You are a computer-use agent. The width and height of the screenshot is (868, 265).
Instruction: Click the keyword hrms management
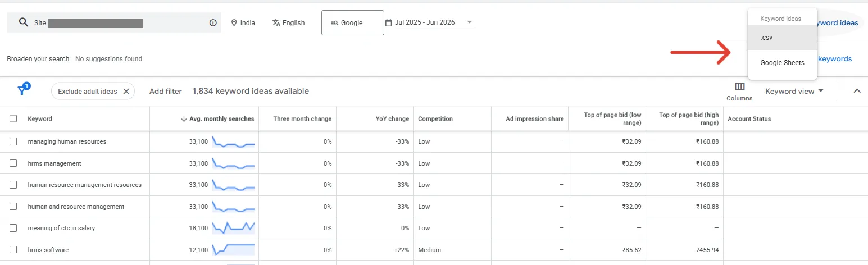(54, 163)
